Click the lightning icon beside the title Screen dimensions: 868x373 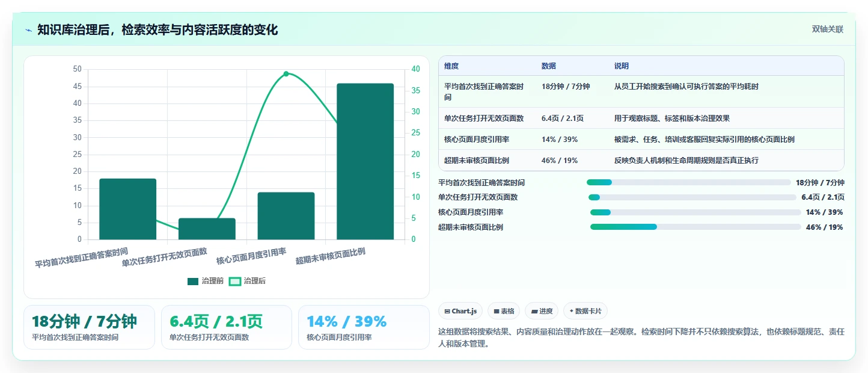[28, 30]
